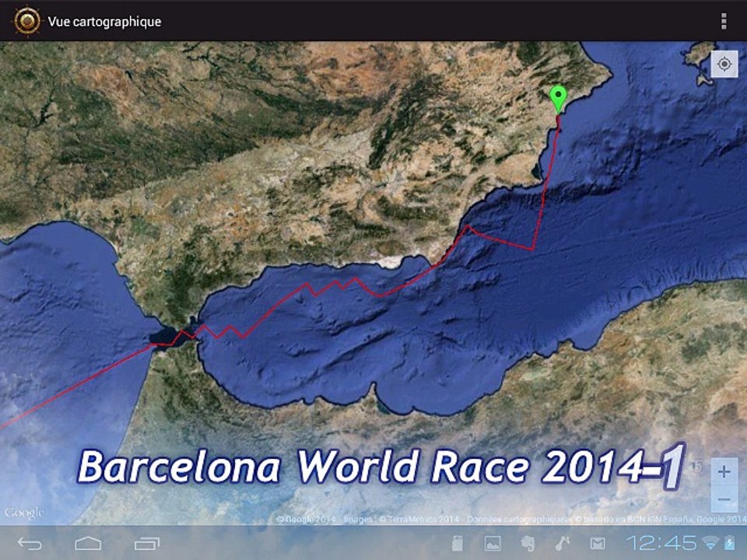Click the Barcelona World Race 2014-1 caption
The height and width of the screenshot is (560, 747).
coord(381,467)
